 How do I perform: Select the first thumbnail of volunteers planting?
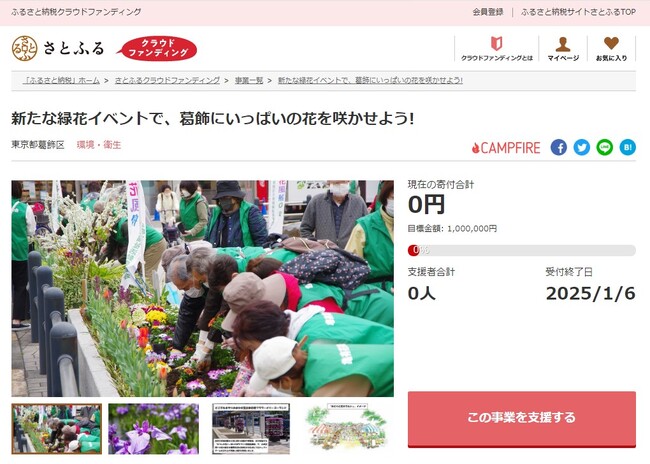(x=57, y=429)
